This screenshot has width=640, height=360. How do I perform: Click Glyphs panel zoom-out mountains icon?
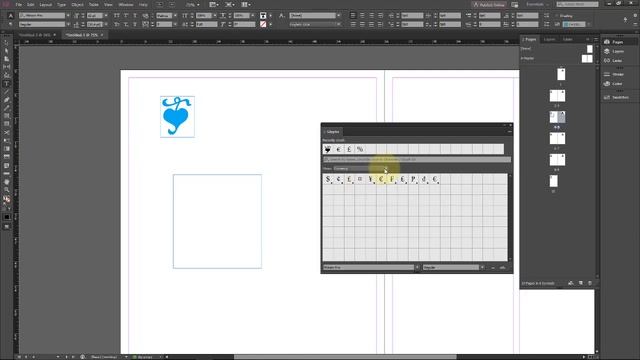click(493, 268)
